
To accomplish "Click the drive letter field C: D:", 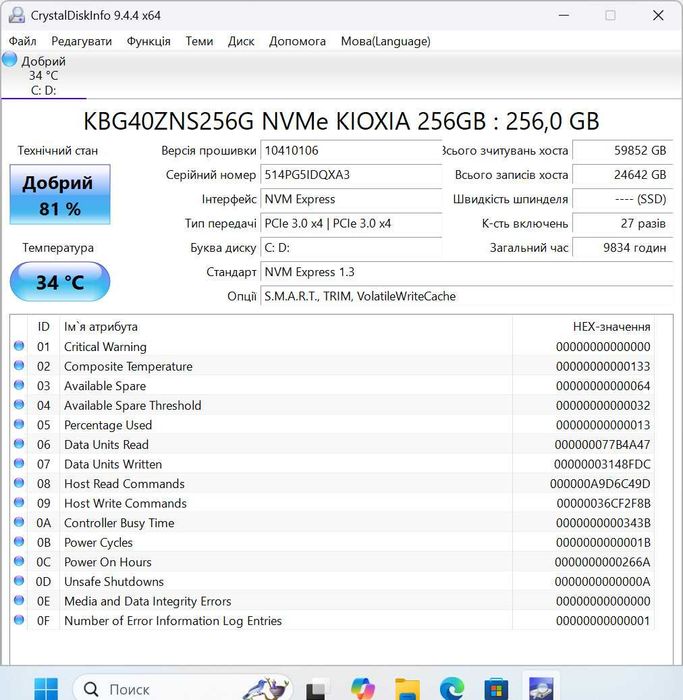I will pyautogui.click(x=351, y=248).
